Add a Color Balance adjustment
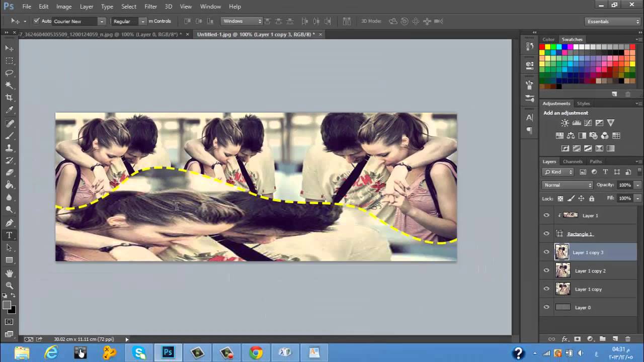 (571, 136)
